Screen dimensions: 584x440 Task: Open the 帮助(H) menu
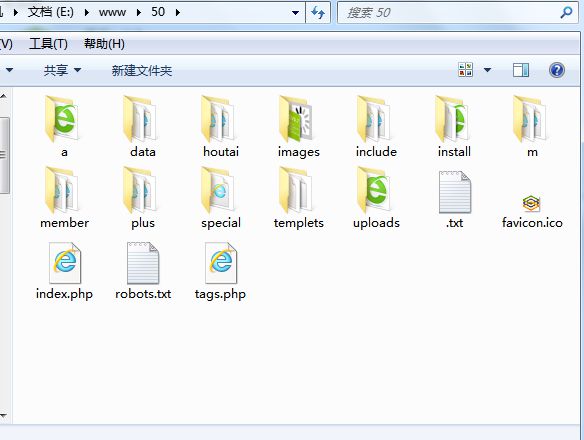point(104,44)
